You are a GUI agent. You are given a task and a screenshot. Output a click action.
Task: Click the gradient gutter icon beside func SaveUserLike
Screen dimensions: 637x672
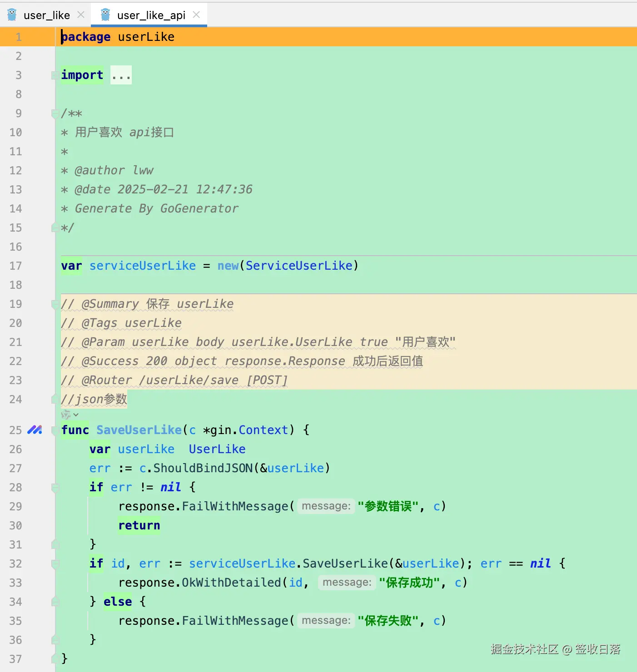tap(35, 430)
